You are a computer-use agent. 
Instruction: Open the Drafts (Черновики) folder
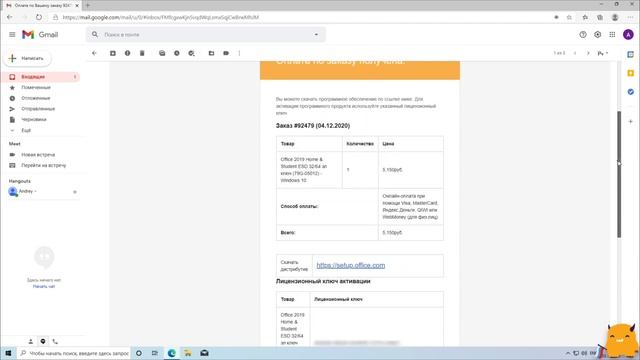(34, 120)
